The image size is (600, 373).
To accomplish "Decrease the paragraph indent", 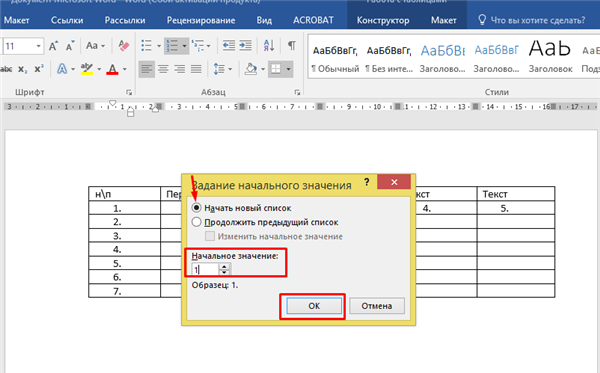I will tap(229, 46).
